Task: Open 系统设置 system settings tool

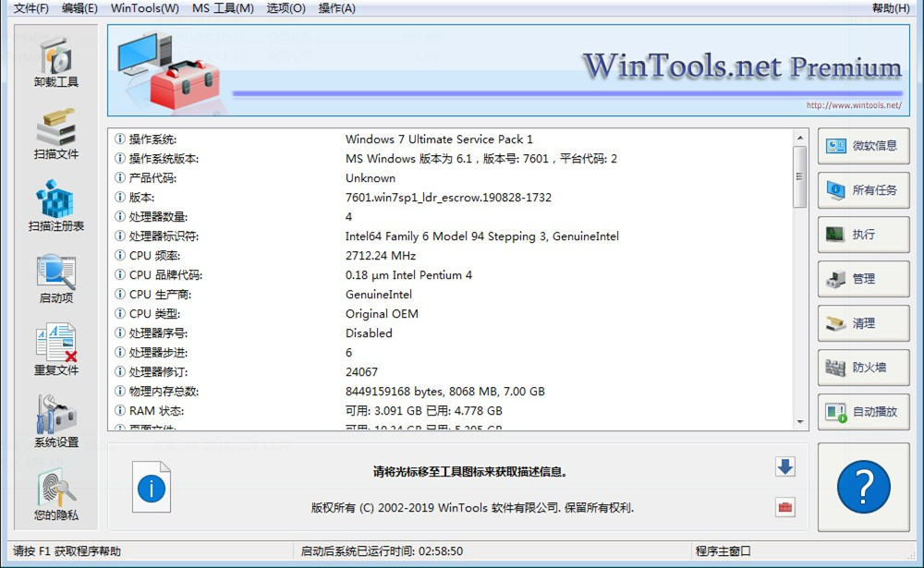Action: [56, 422]
